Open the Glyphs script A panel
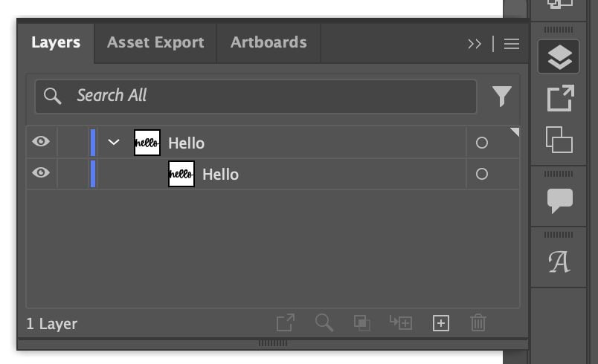 tap(559, 261)
